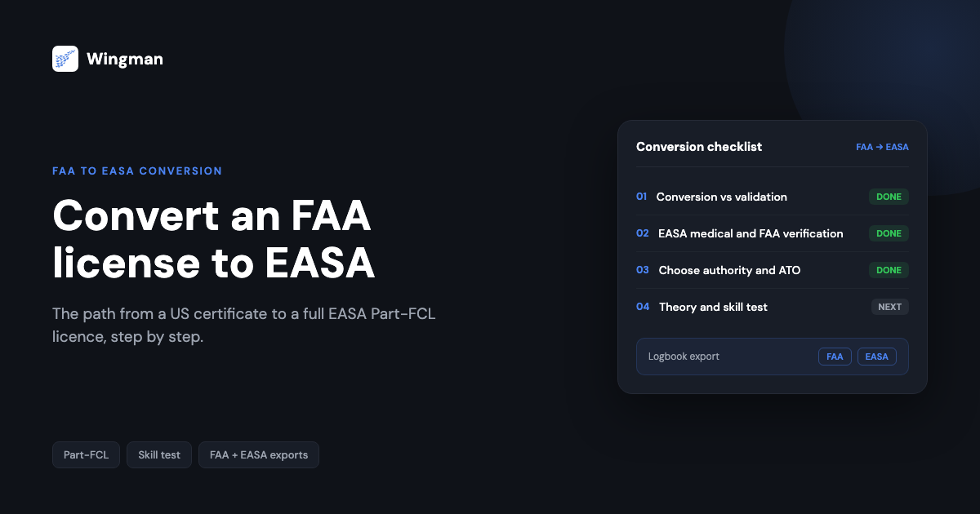Click the Conversion checklist title
This screenshot has width=980, height=514.
click(699, 147)
